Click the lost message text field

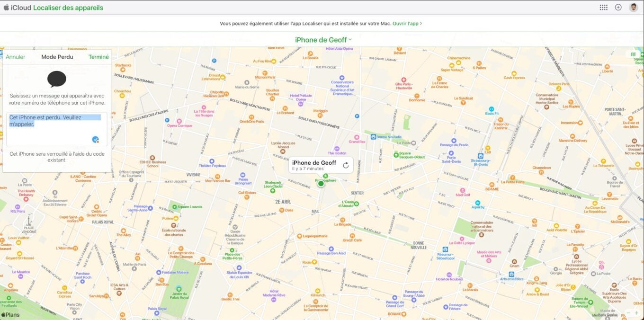(57, 129)
